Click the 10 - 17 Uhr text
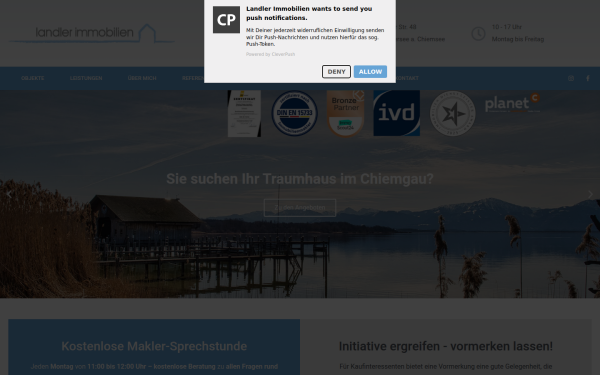 pyautogui.click(x=507, y=27)
